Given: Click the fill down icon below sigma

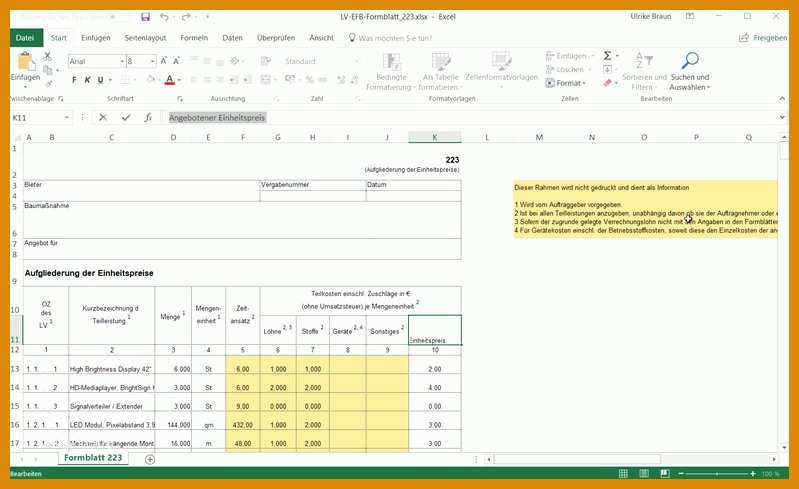Looking at the screenshot, I should (x=607, y=69).
